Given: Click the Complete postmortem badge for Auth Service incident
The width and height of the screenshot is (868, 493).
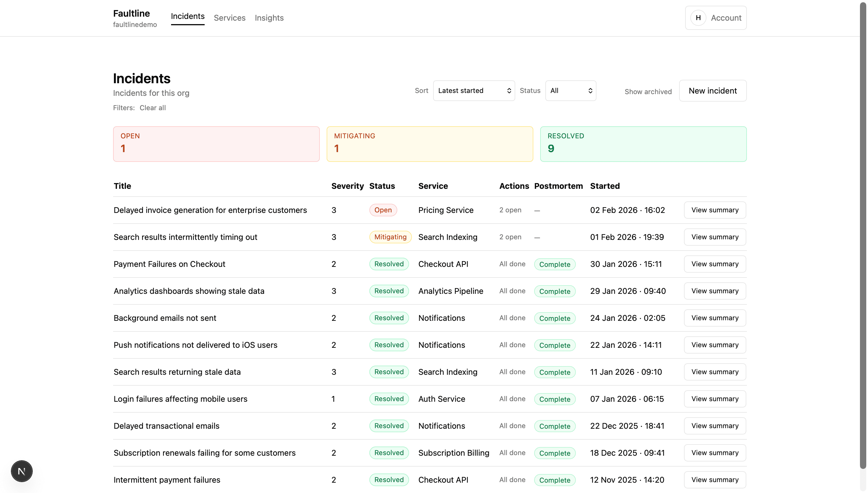Looking at the screenshot, I should click(554, 399).
